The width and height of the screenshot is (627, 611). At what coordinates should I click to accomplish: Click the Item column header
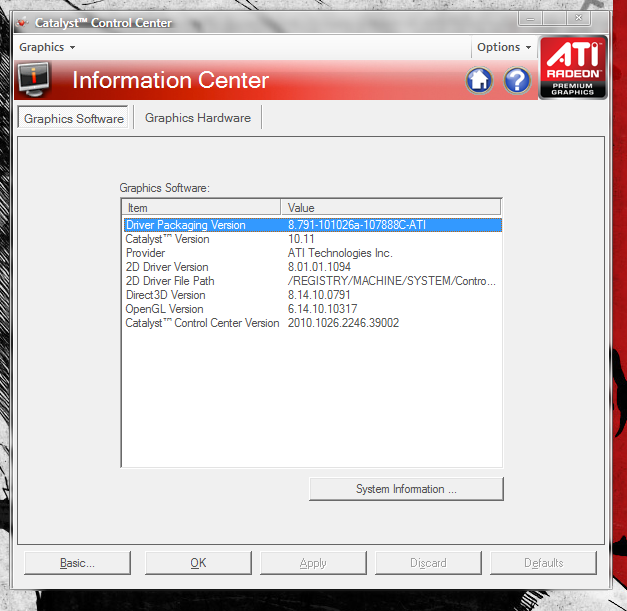tap(201, 208)
